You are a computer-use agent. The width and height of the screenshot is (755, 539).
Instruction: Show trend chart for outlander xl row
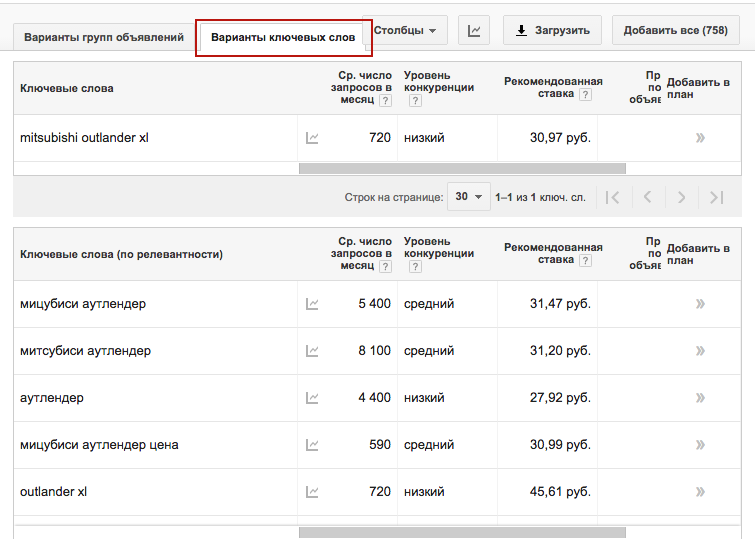(x=312, y=492)
